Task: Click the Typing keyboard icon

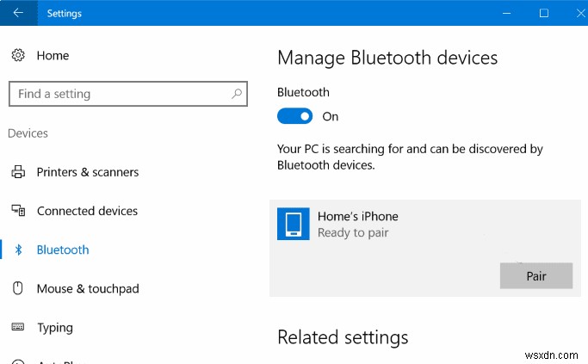Action: tap(18, 328)
